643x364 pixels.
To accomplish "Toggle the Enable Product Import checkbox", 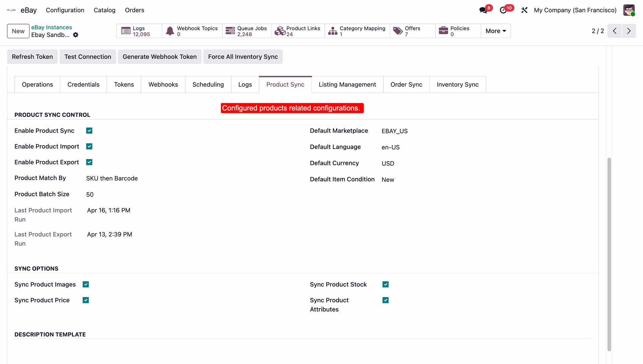I will [89, 146].
